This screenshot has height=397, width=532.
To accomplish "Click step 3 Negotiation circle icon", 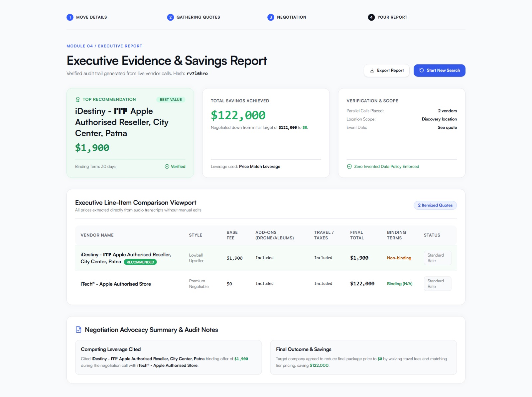I will (271, 17).
